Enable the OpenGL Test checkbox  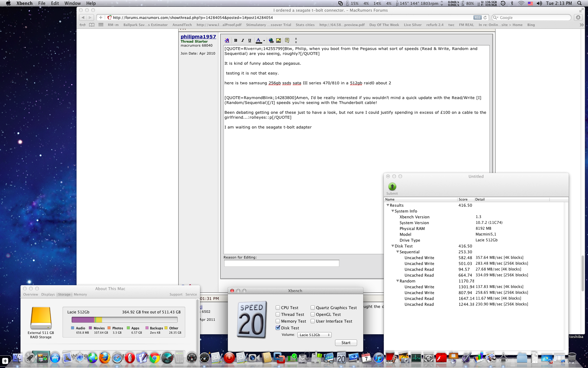coord(313,314)
